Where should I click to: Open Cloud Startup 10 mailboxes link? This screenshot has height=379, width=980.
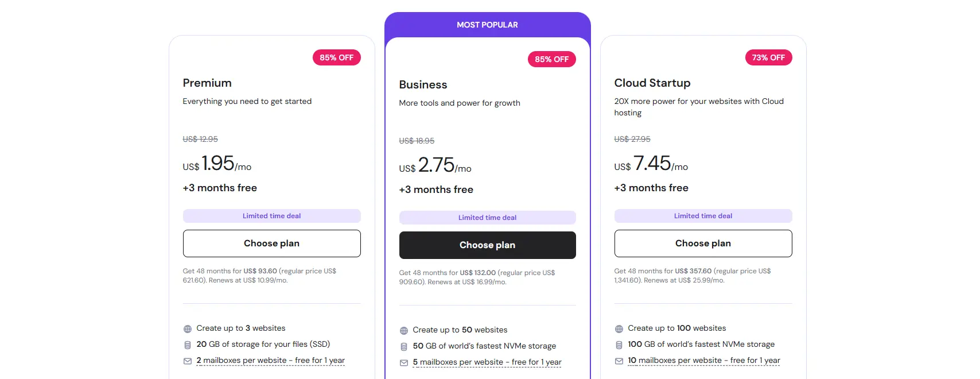pyautogui.click(x=704, y=361)
